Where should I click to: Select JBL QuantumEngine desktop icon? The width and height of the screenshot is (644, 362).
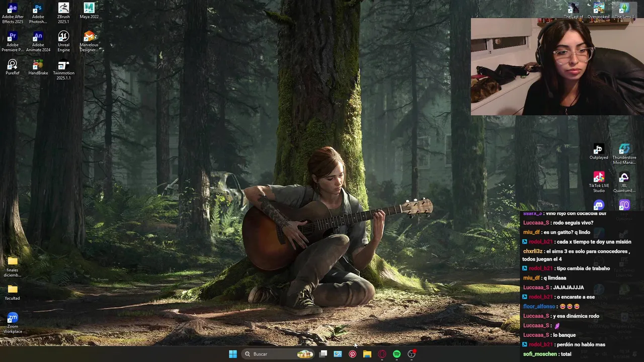[624, 183]
